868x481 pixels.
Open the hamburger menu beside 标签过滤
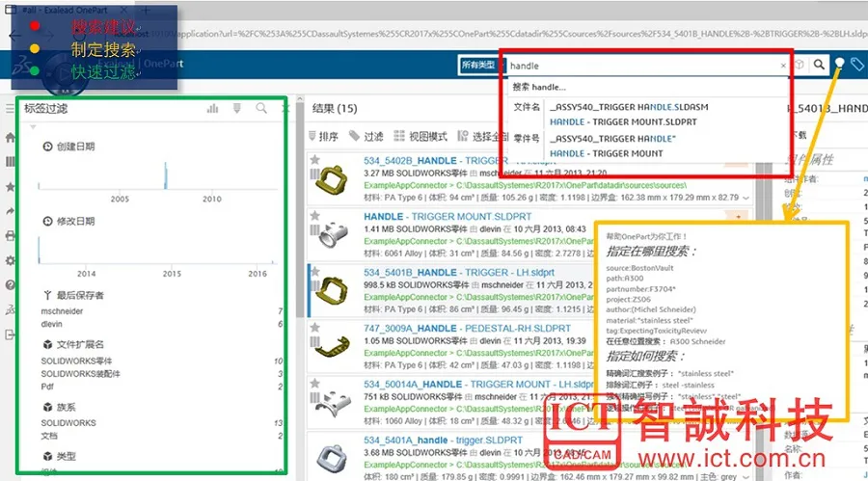point(10,109)
